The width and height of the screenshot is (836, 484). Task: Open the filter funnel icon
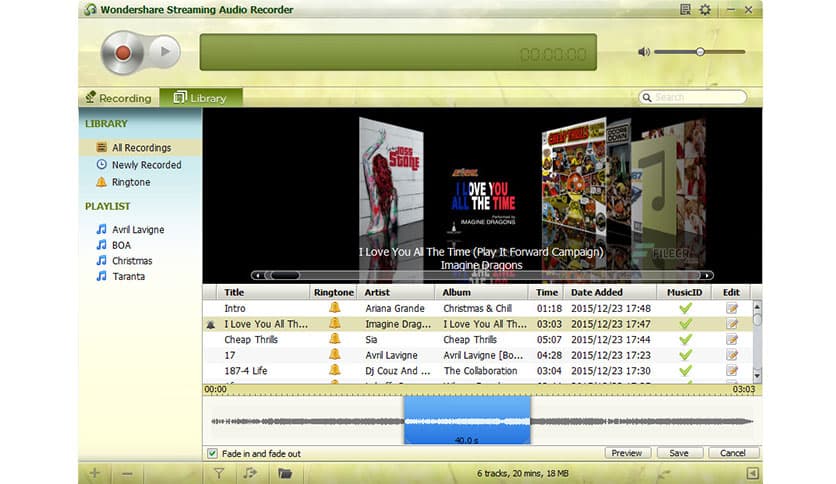(219, 473)
